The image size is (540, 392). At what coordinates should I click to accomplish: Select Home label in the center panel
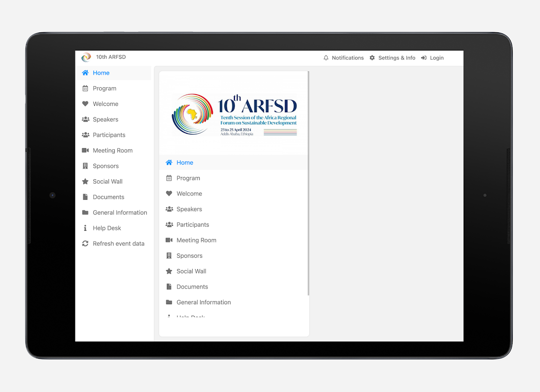185,163
